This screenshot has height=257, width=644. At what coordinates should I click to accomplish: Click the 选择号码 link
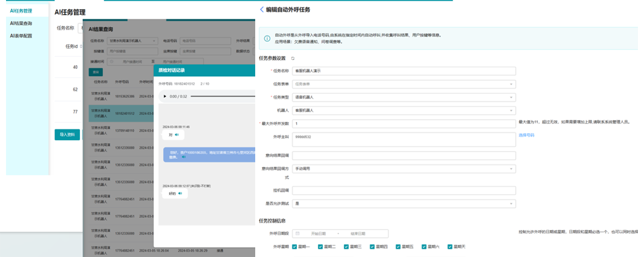(x=526, y=135)
